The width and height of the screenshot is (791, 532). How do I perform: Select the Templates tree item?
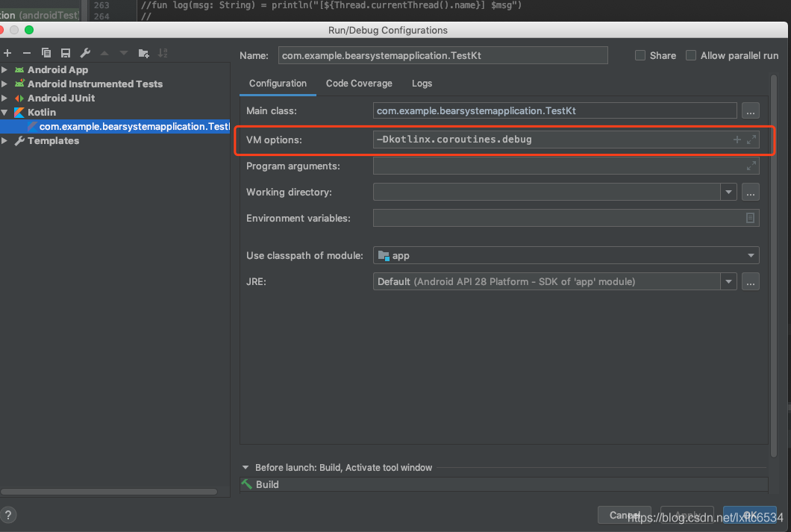pos(53,141)
